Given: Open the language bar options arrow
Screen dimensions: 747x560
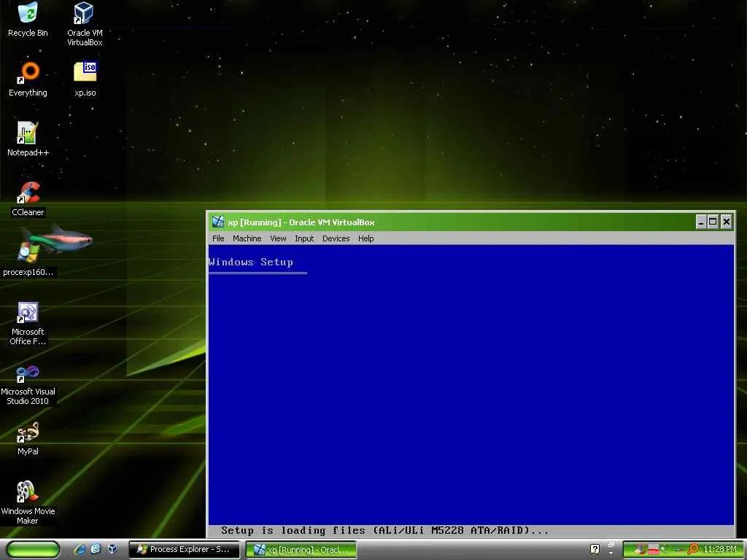Looking at the screenshot, I should [x=611, y=553].
